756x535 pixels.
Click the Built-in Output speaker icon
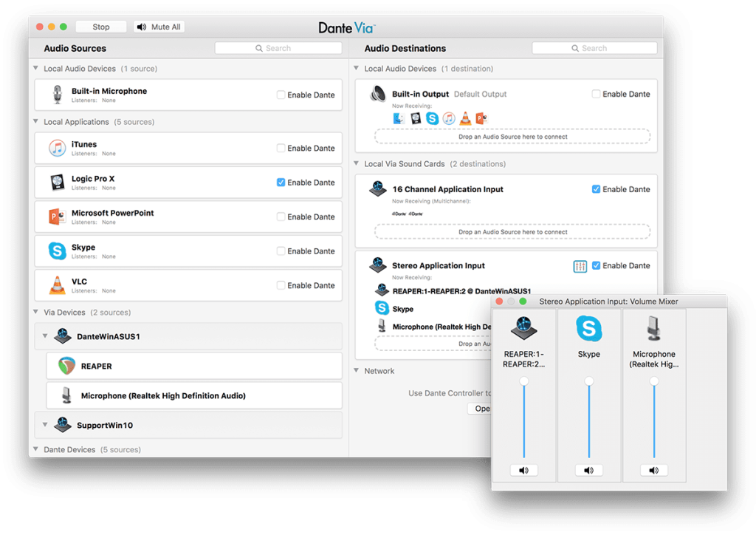point(378,94)
